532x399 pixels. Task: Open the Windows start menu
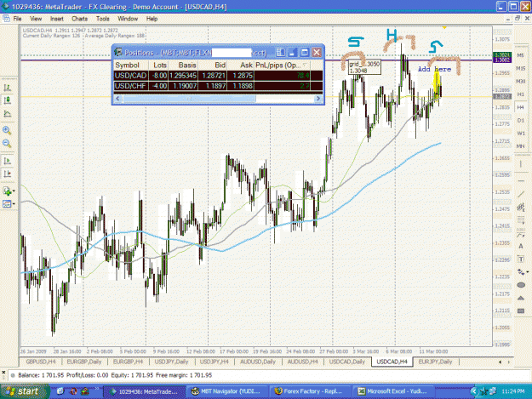click(23, 391)
